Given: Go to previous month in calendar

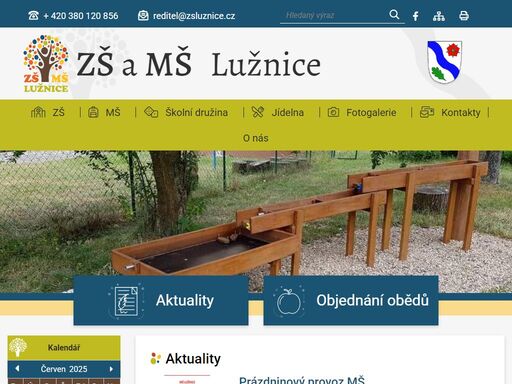Looking at the screenshot, I should click(x=17, y=369).
